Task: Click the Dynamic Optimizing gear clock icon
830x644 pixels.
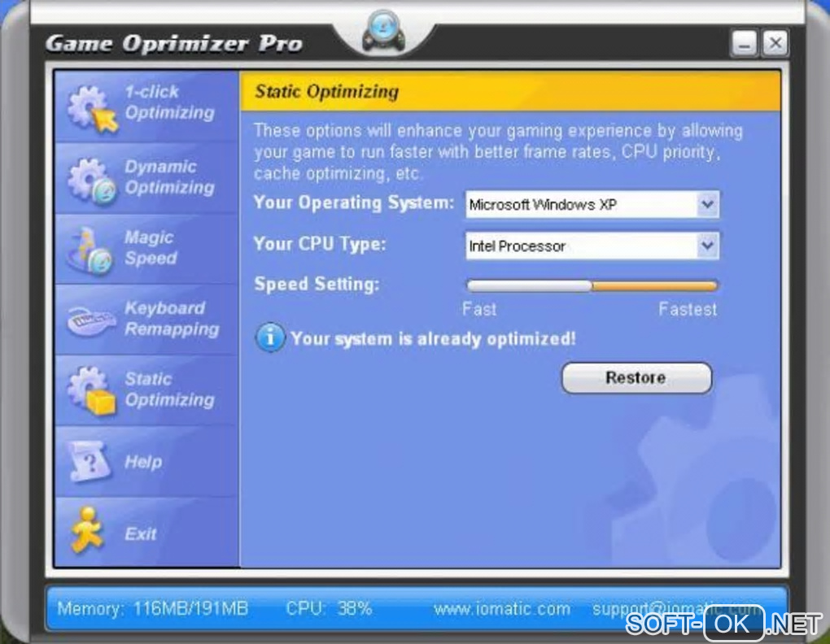Action: (x=91, y=181)
